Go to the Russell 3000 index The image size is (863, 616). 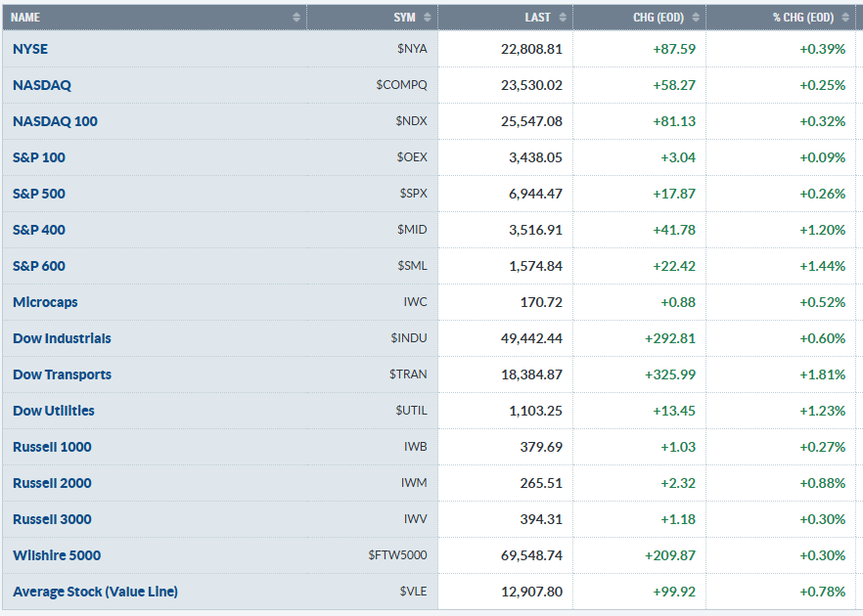point(52,519)
